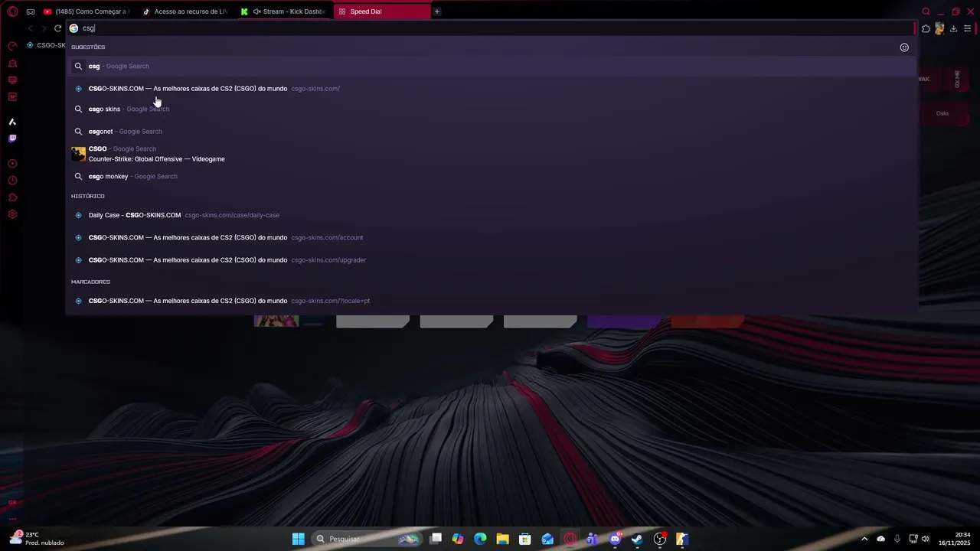Open the weather widget showing 23°C
Viewport: 980px width, 551px height.
click(x=37, y=539)
